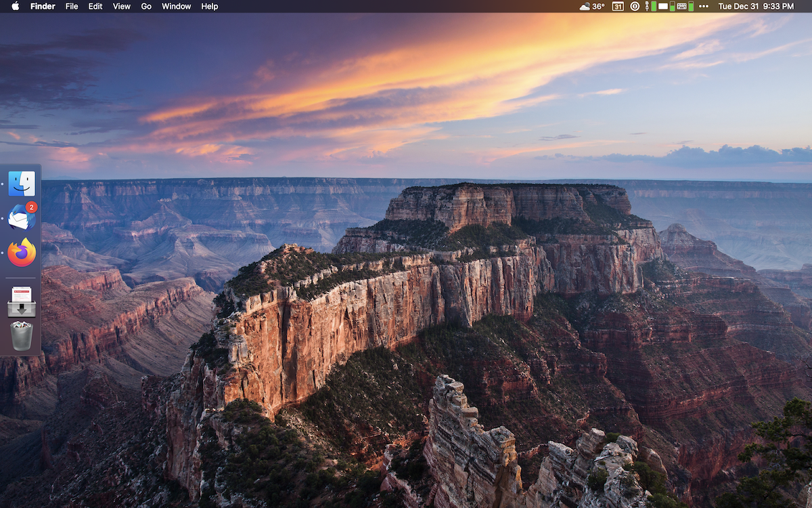Click the keyboard battery menu bar icon
The image size is (812, 508).
[685, 6]
